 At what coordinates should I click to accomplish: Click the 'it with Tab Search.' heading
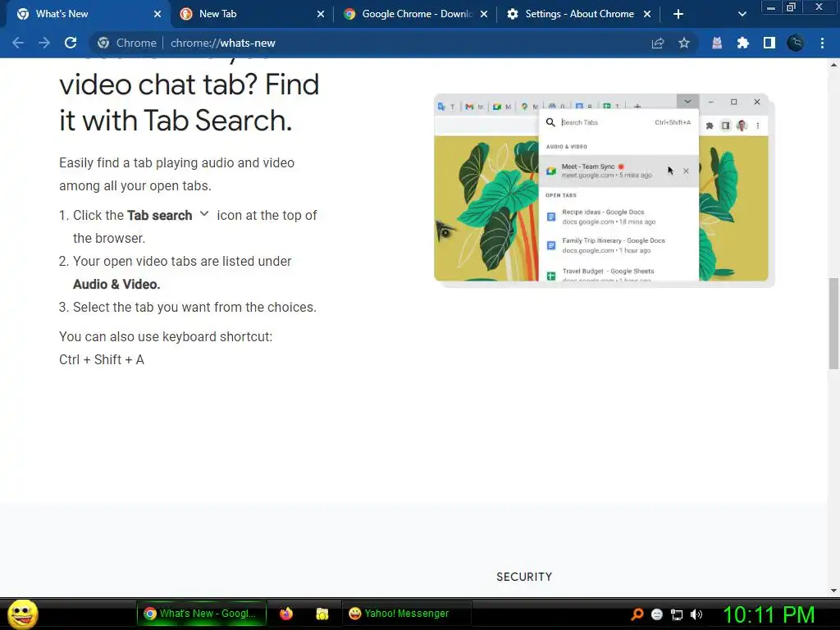[x=176, y=120]
